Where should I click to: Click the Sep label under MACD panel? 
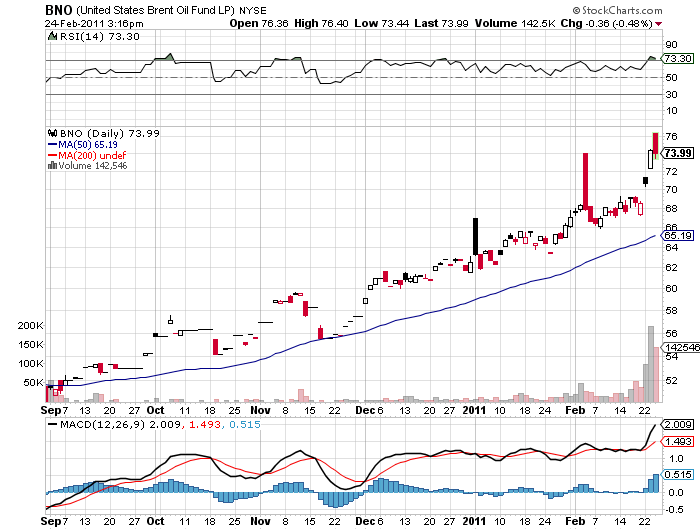pos(50,521)
